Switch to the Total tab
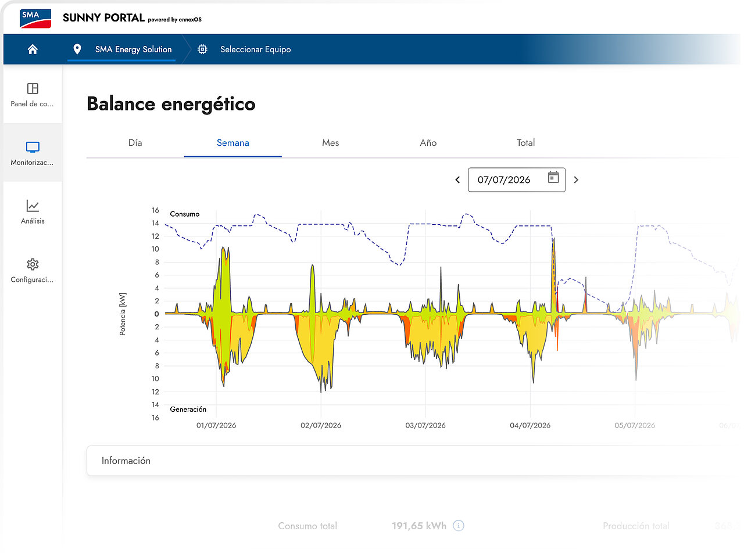The height and width of the screenshot is (560, 744). click(x=526, y=143)
